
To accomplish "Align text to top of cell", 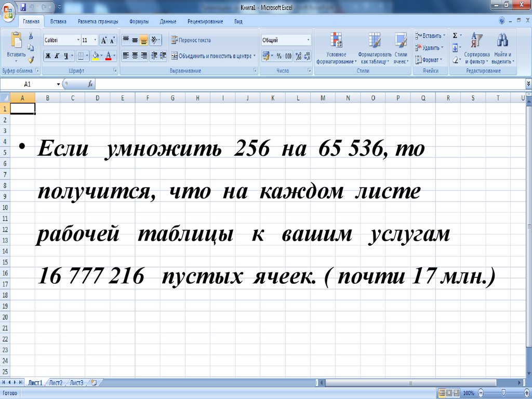I will point(126,39).
